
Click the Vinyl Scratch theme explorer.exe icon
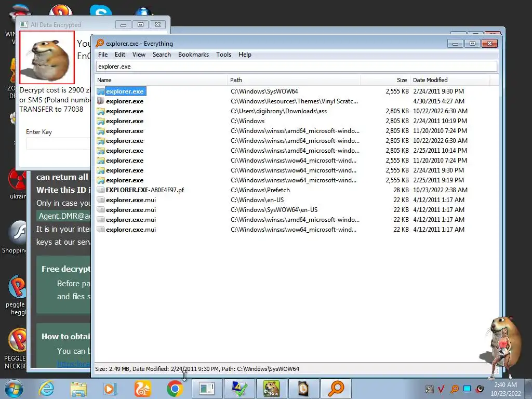tap(100, 101)
